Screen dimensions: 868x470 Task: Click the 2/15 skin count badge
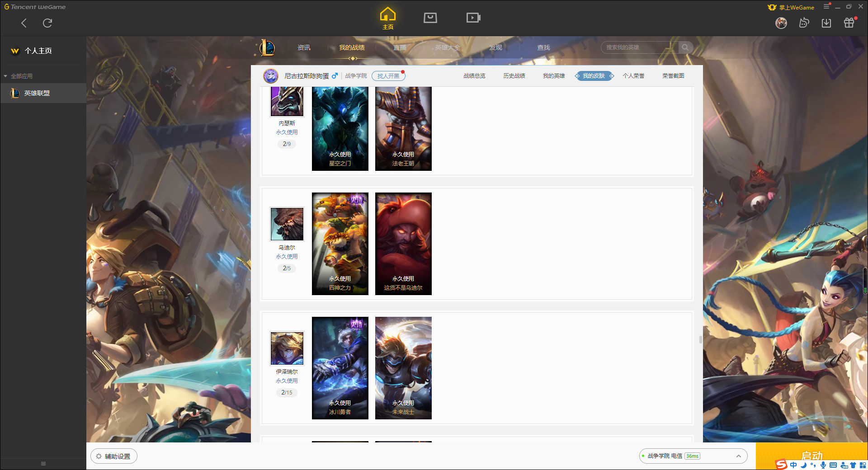[x=287, y=393]
